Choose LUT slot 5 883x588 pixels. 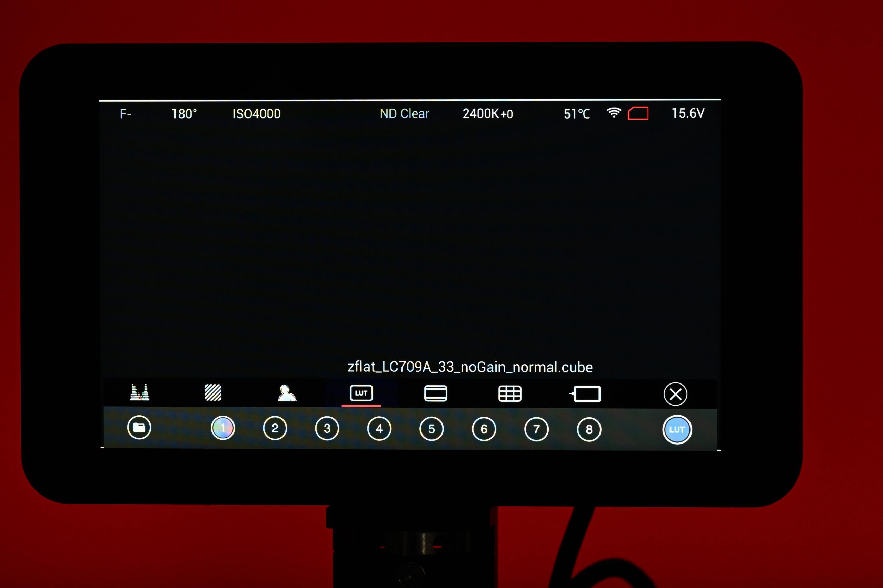point(431,429)
